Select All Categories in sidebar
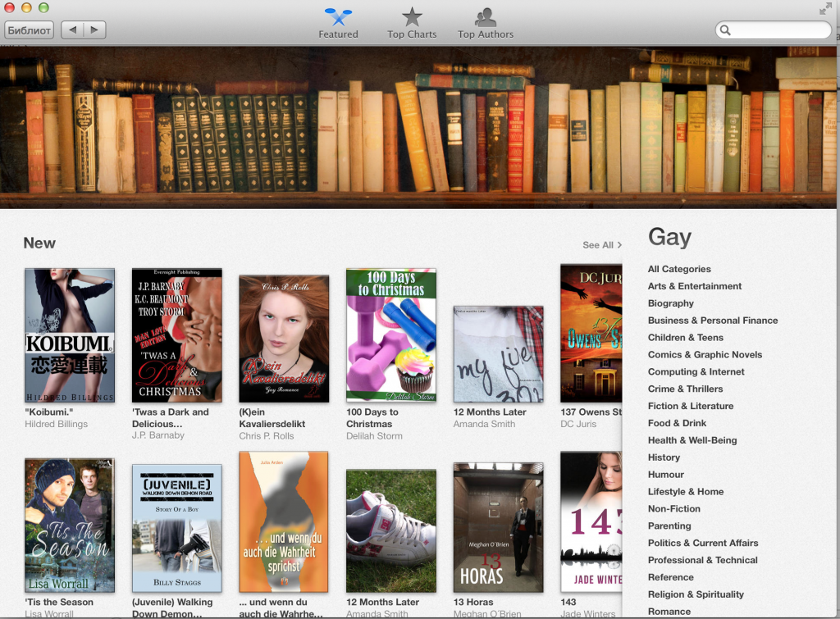This screenshot has height=619, width=840. coord(679,269)
